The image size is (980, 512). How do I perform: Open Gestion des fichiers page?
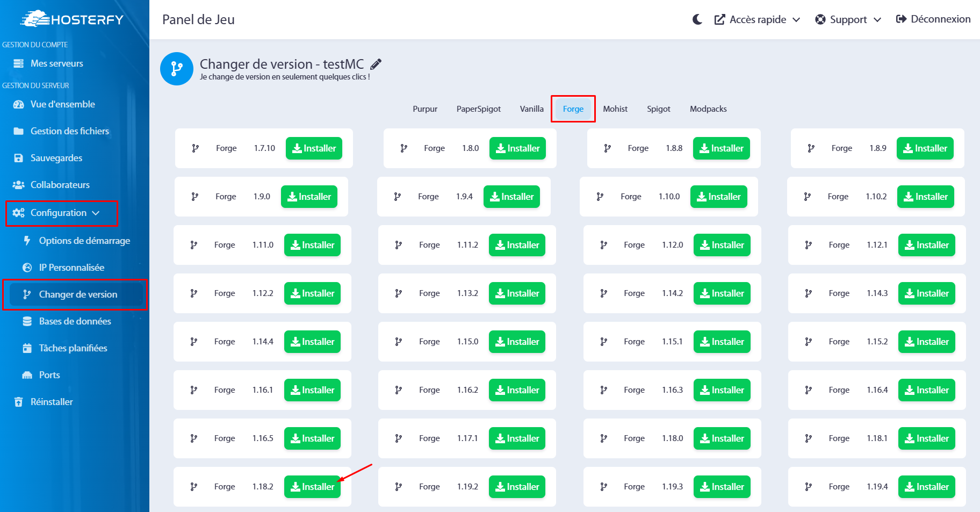[70, 131]
